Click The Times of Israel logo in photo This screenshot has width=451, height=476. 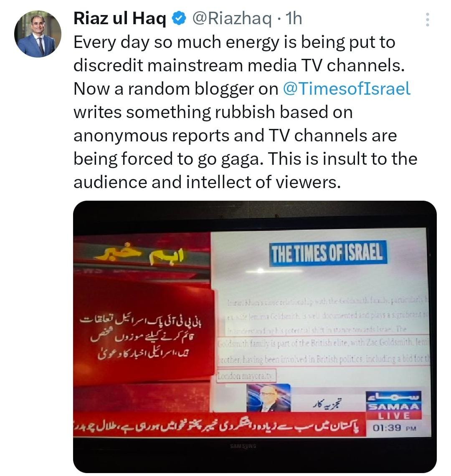point(328,254)
